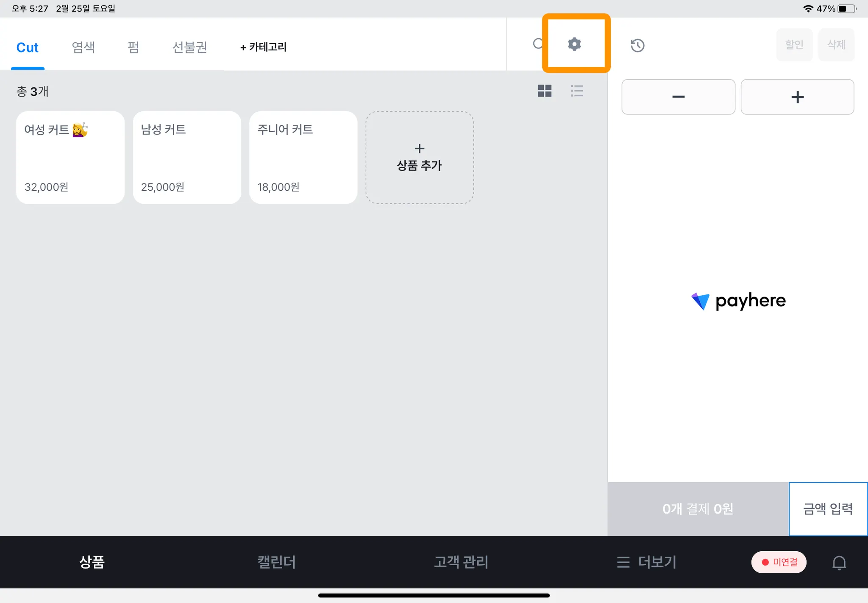
Task: Add a new category with + 카테고리
Action: 263,47
